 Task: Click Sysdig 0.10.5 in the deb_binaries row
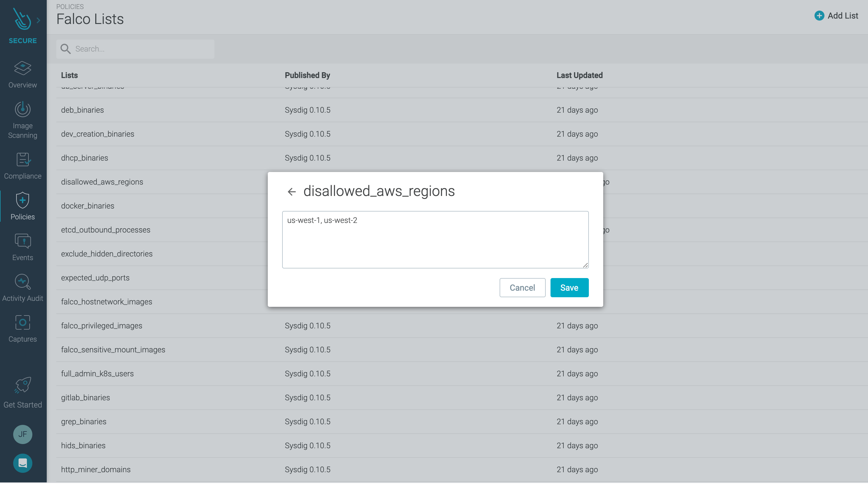click(307, 110)
